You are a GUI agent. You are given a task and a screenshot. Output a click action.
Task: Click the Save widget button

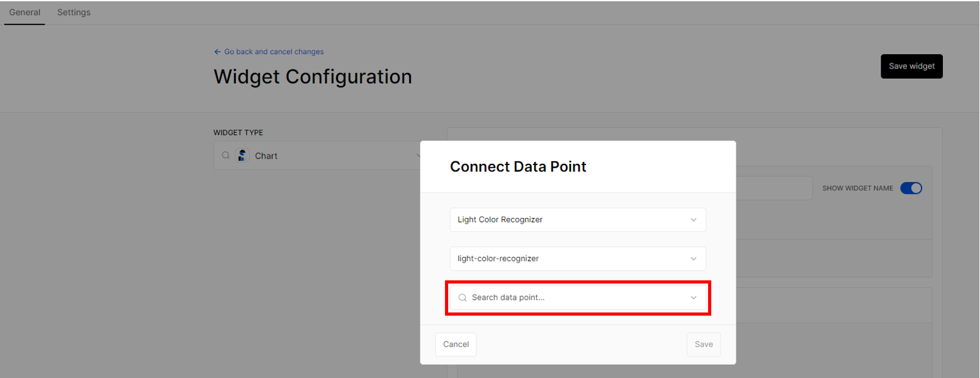click(x=911, y=66)
